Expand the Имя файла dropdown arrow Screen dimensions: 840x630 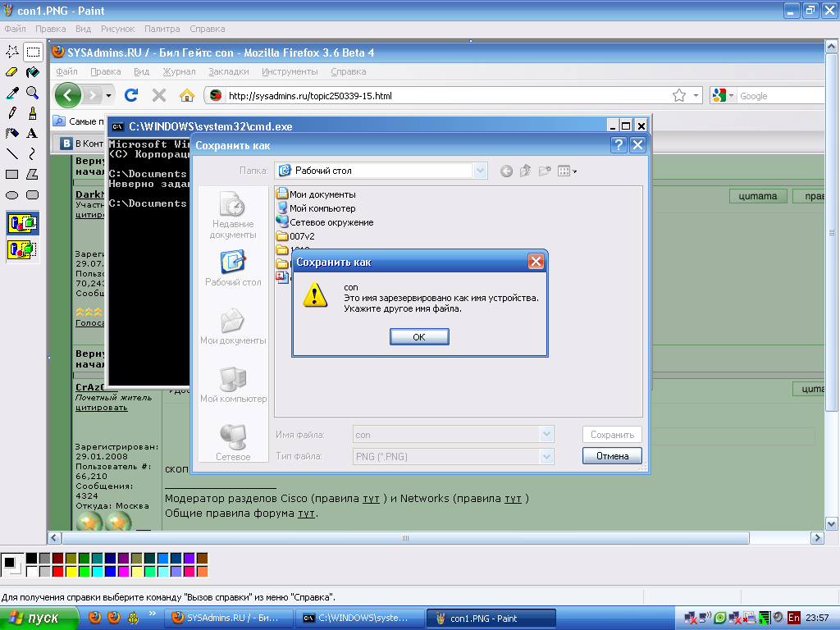coord(546,435)
